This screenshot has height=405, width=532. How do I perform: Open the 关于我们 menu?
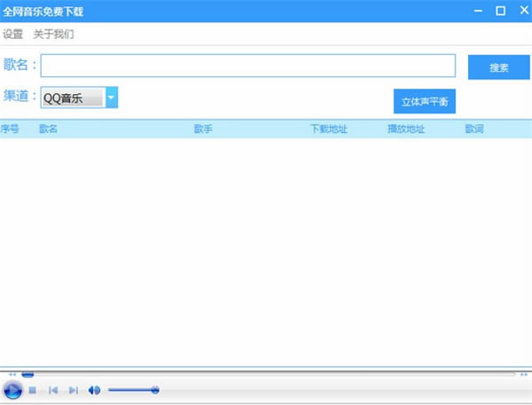click(x=54, y=35)
